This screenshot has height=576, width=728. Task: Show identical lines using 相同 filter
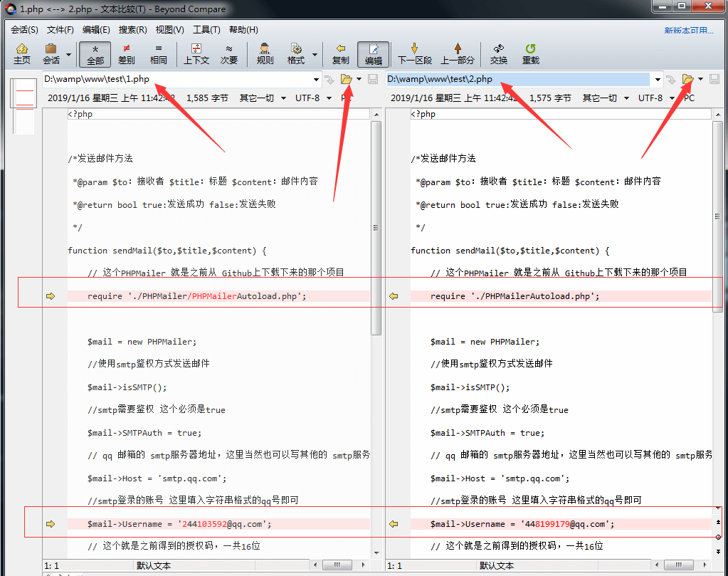(x=157, y=53)
